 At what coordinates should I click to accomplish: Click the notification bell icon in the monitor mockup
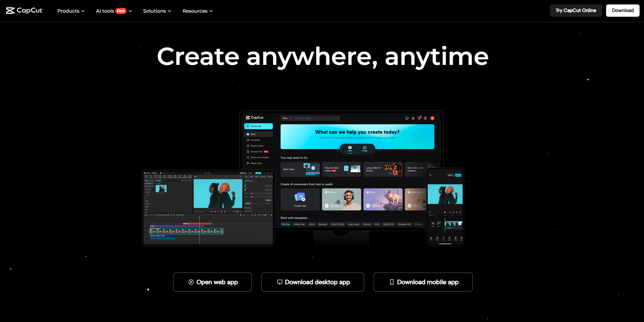(419, 118)
